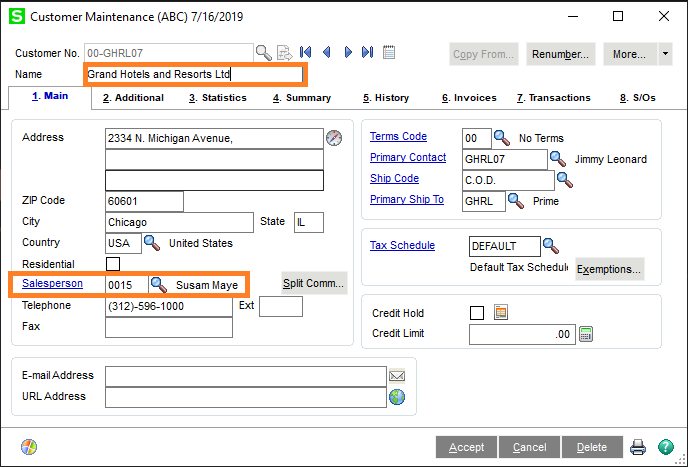688x467 pixels.
Task: Click the alias lookup icon beside Customer No.
Action: pos(284,53)
